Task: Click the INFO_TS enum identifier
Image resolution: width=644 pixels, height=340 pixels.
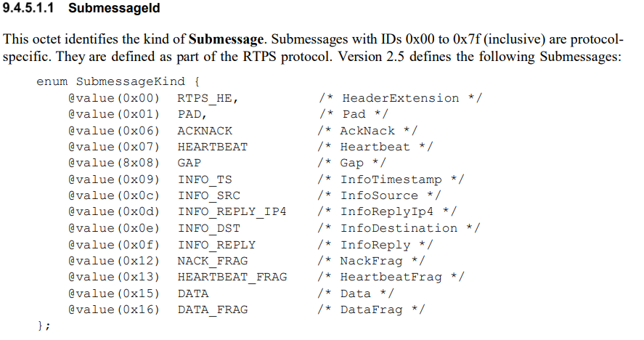Action: (x=204, y=179)
